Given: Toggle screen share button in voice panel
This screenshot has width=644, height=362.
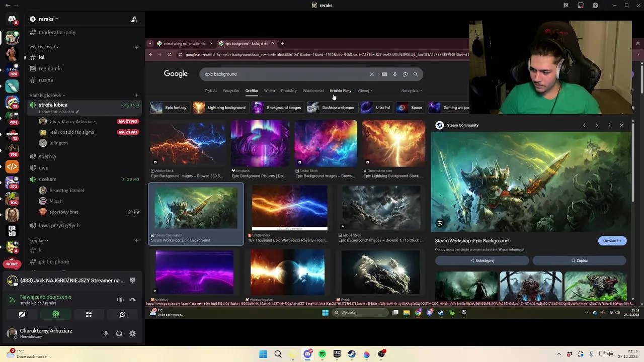Looking at the screenshot, I should click(55, 314).
